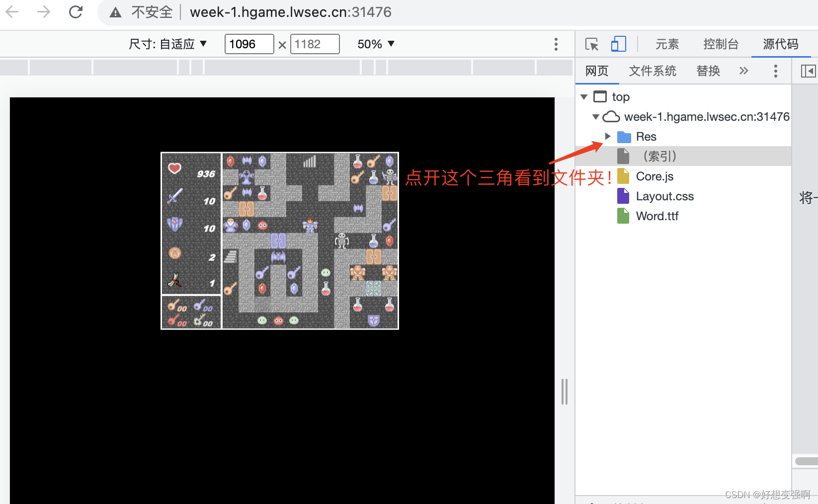Click the horizontal scrollbar in editor pane
The width and height of the screenshot is (818, 504).
(806, 461)
